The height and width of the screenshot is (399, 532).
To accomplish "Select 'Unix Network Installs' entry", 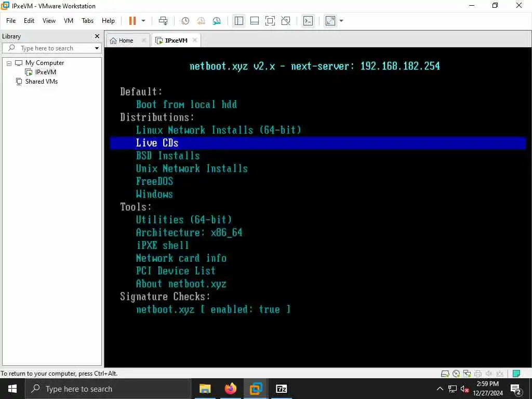I will pyautogui.click(x=192, y=169).
